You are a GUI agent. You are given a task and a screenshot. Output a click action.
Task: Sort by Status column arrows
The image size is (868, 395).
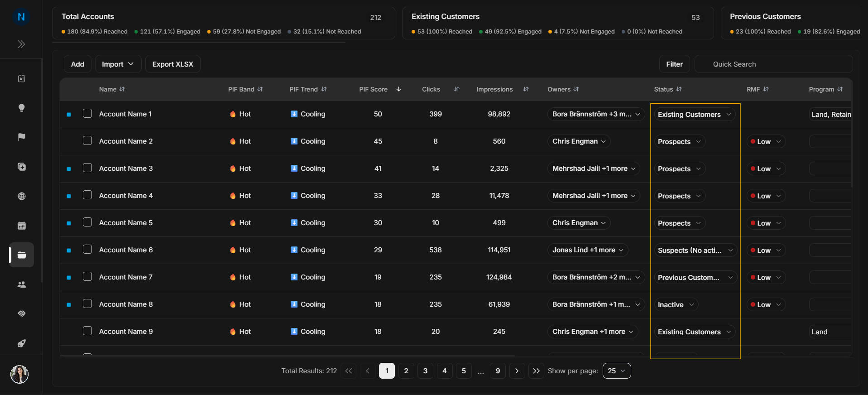coord(679,89)
